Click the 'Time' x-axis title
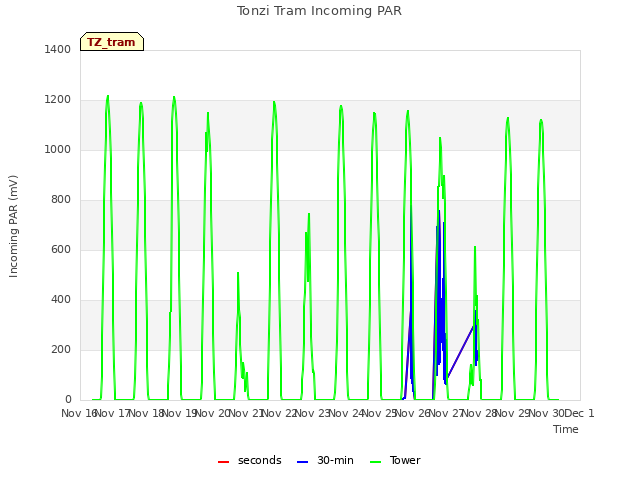Image resolution: width=640 pixels, height=480 pixels. coord(565,429)
